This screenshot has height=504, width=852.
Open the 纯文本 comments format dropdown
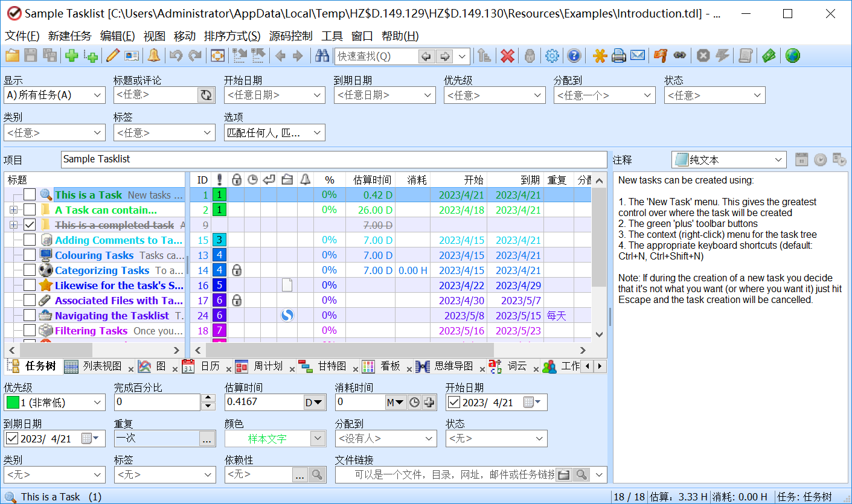click(779, 159)
